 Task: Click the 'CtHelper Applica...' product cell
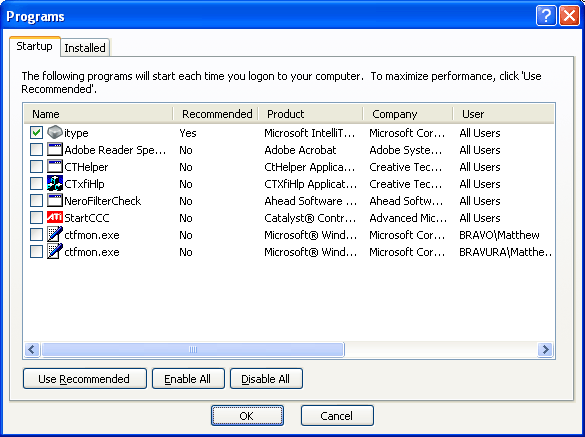click(x=310, y=167)
